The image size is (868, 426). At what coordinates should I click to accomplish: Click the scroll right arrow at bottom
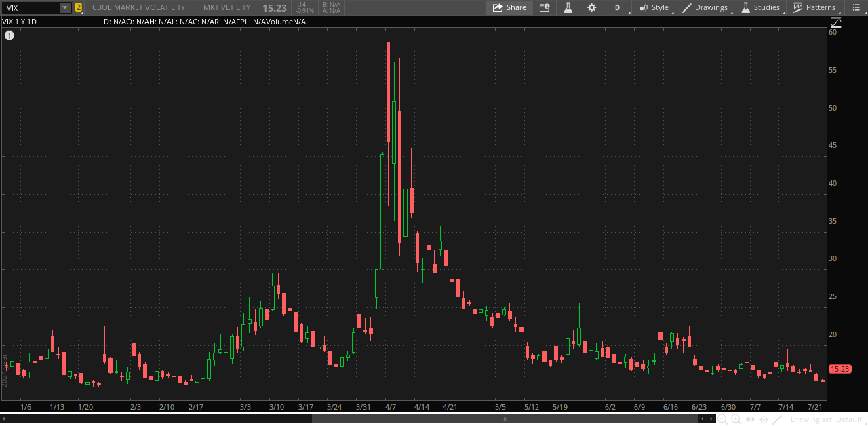(711, 419)
